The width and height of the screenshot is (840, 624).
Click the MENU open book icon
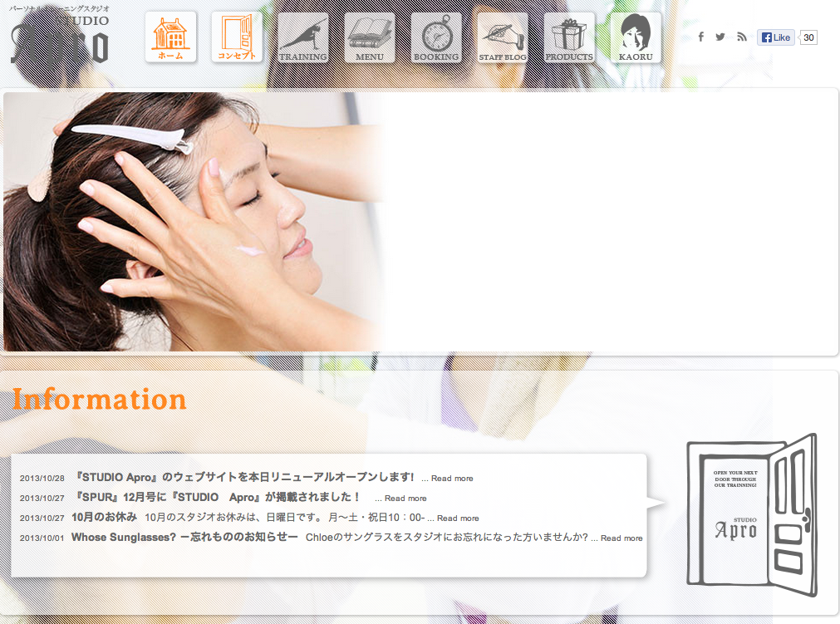coord(370,36)
